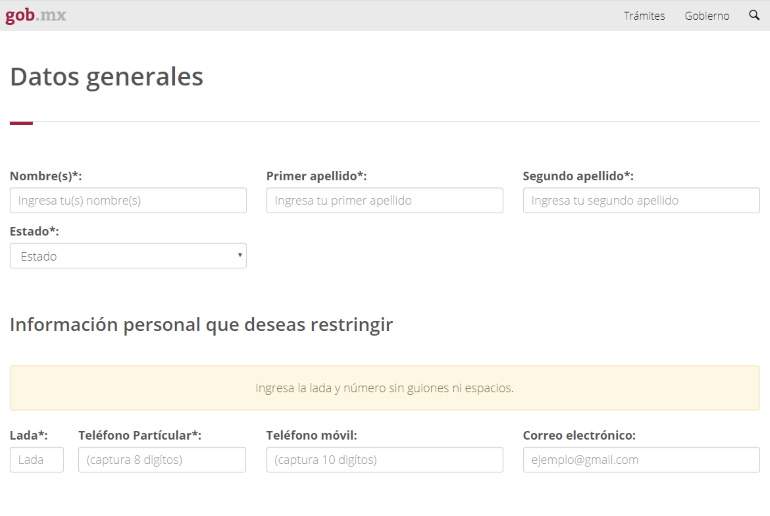Click the Teléfono Particular field
The image size is (770, 516).
tap(162, 460)
